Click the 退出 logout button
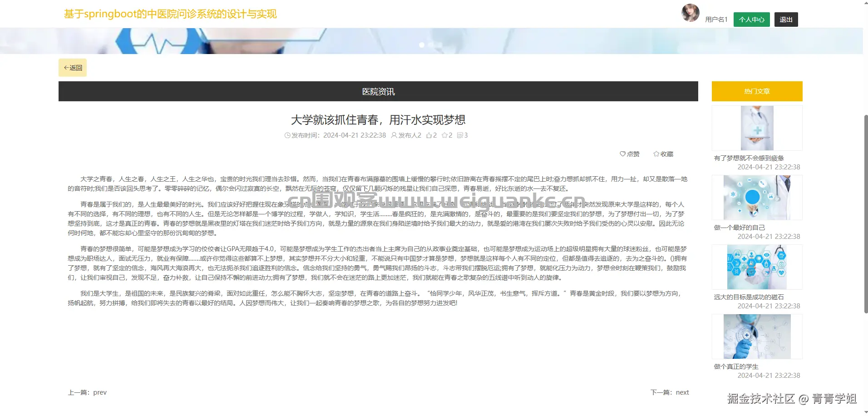 coord(786,20)
